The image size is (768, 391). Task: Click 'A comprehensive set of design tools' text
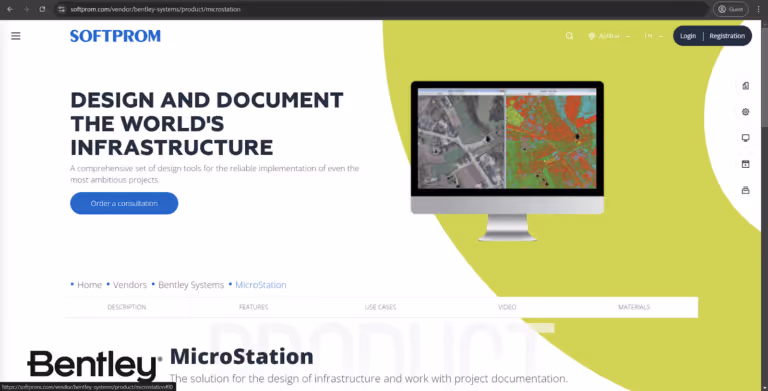(x=215, y=174)
